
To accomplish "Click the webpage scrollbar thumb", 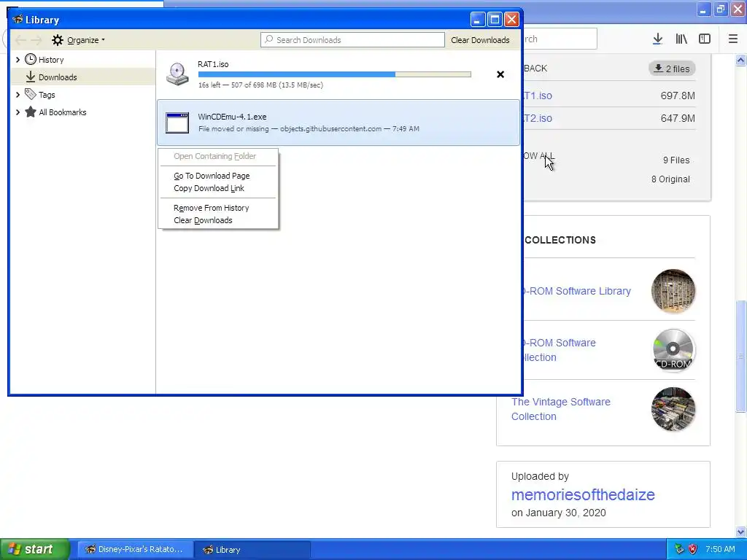I will click(x=740, y=356).
